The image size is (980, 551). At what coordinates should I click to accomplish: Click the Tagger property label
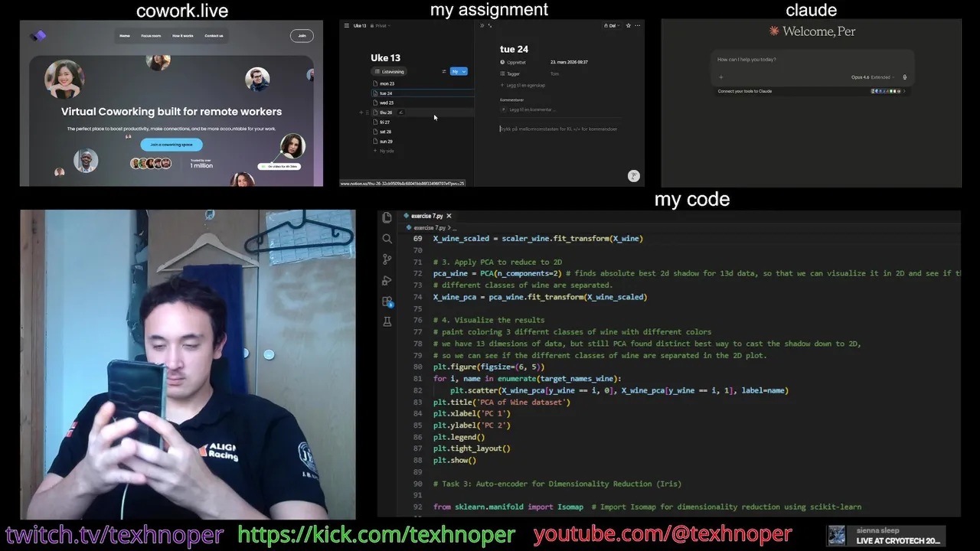(513, 73)
